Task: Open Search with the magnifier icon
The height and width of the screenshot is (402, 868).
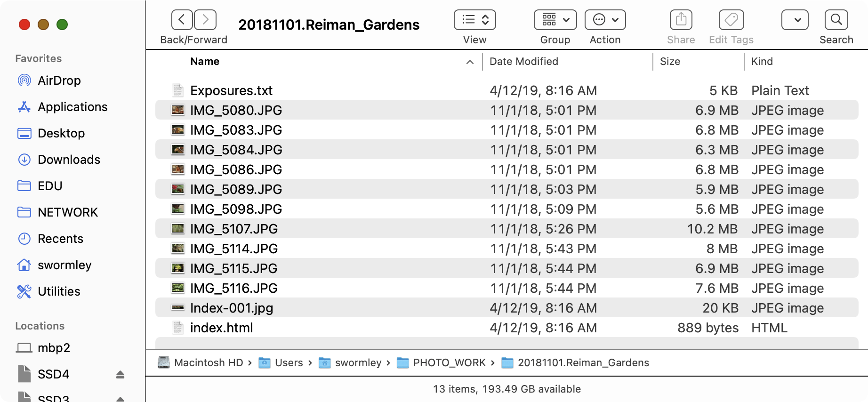Action: point(836,20)
